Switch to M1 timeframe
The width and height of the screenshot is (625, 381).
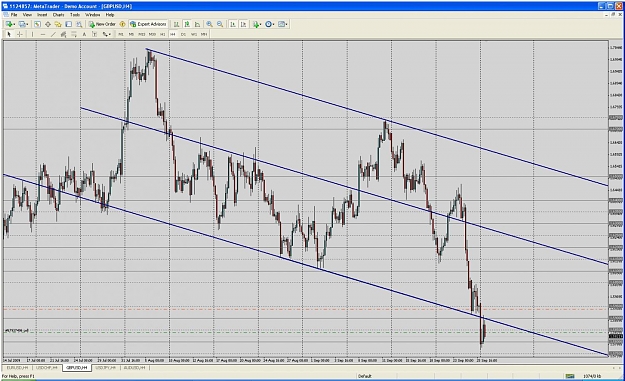(x=121, y=34)
